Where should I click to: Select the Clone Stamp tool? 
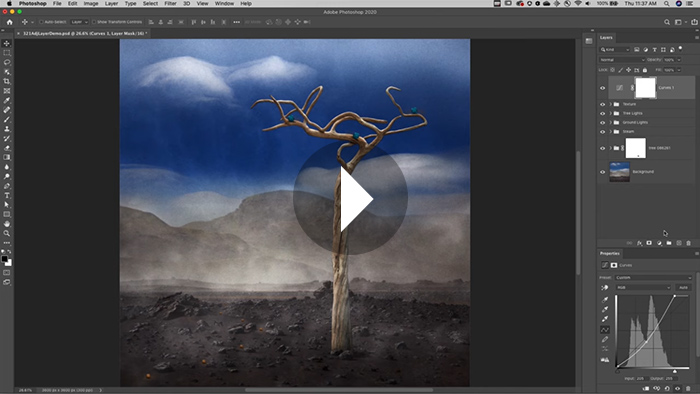tap(7, 129)
